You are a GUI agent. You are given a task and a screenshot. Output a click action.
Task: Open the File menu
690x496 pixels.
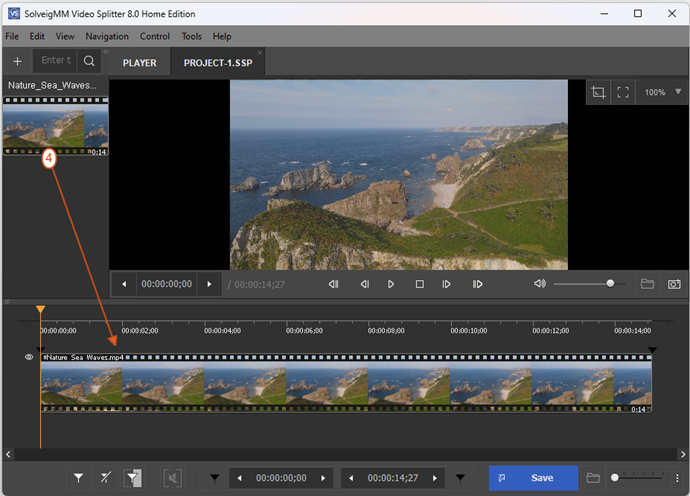12,37
